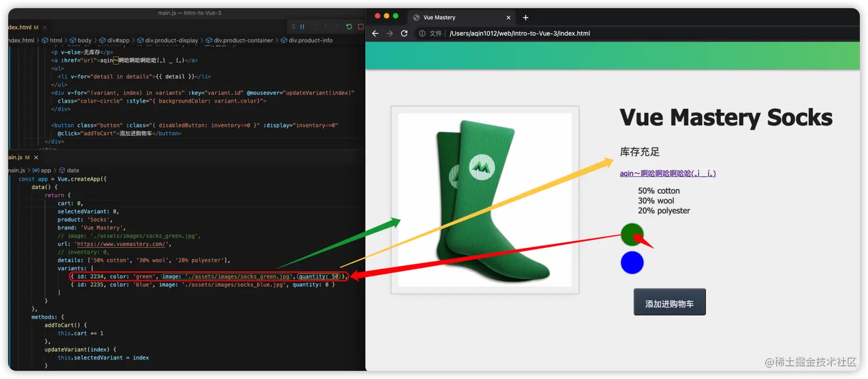Click the Step Out debug icon

(337, 26)
